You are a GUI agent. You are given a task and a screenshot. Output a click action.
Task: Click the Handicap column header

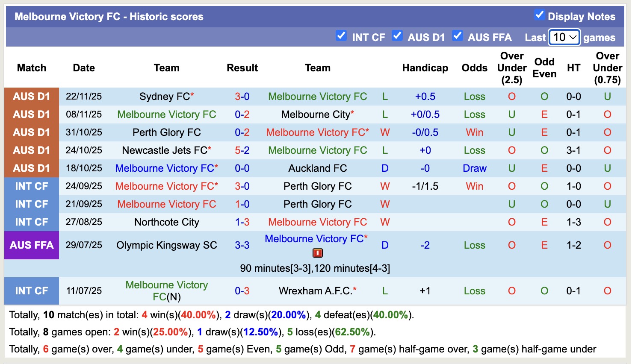click(425, 68)
